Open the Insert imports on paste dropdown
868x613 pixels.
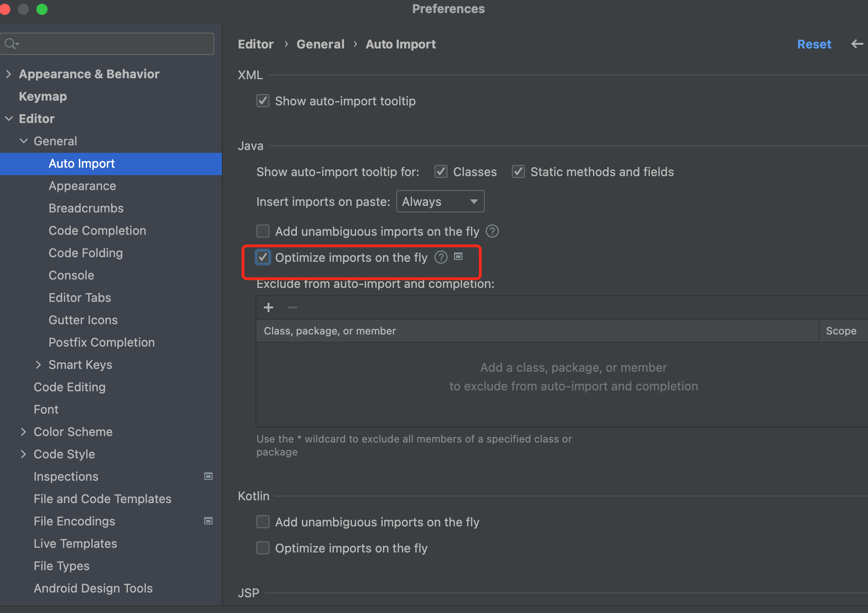[x=440, y=201]
